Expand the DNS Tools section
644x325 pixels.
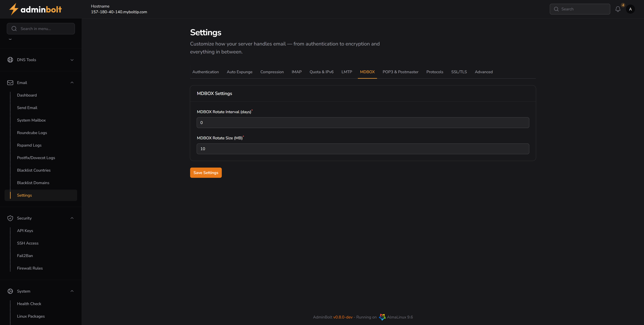pos(72,60)
